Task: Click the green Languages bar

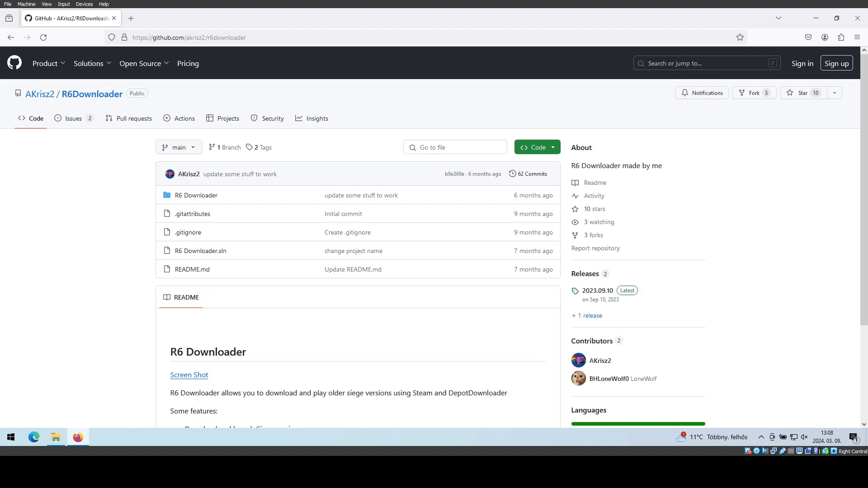Action: [638, 424]
